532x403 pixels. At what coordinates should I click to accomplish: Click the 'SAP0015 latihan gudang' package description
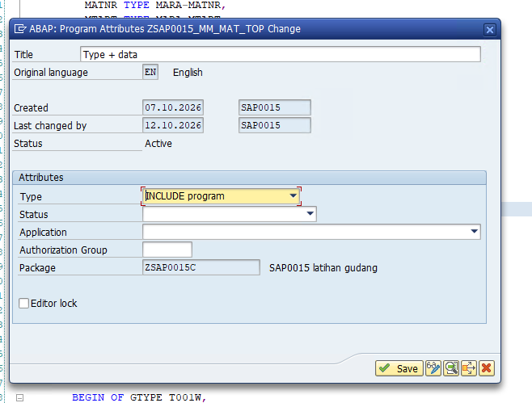[323, 268]
